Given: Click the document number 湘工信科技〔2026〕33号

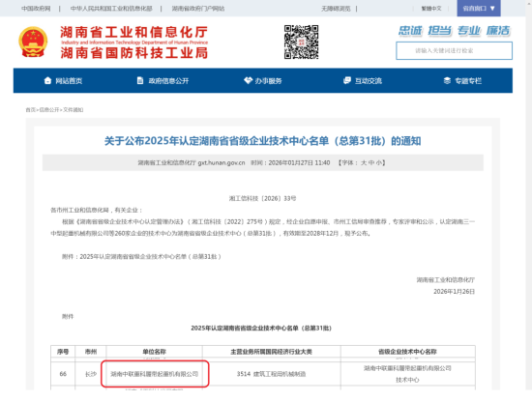Looking at the screenshot, I should tap(262, 198).
